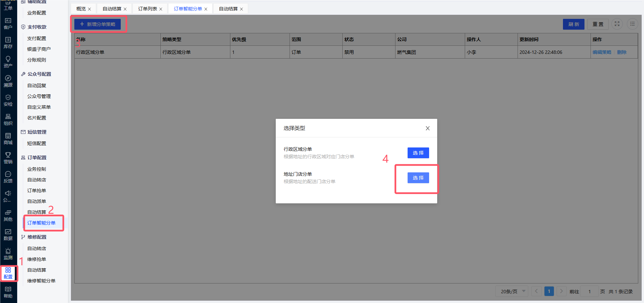Go to the previous page arrow

coord(536,291)
